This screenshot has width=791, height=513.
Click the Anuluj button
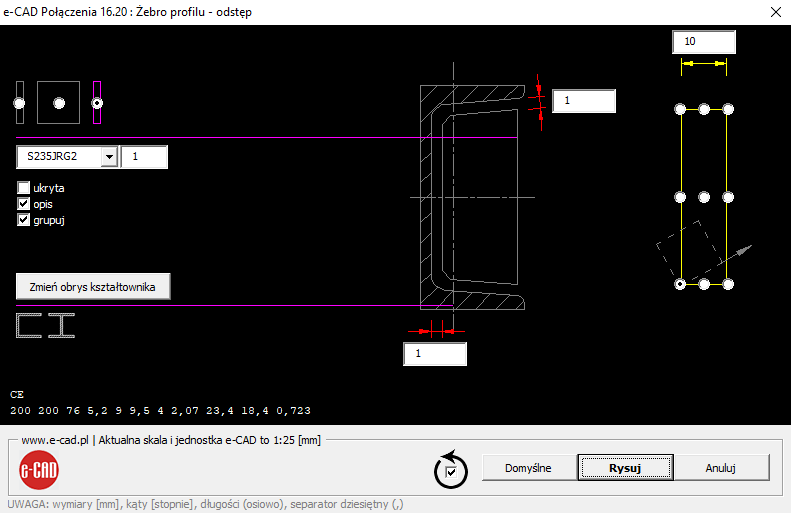point(720,468)
